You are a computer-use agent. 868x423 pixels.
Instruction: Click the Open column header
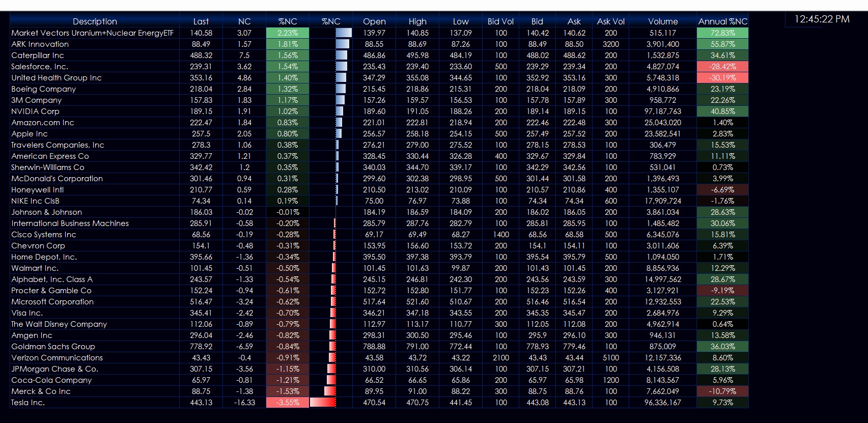(x=374, y=21)
